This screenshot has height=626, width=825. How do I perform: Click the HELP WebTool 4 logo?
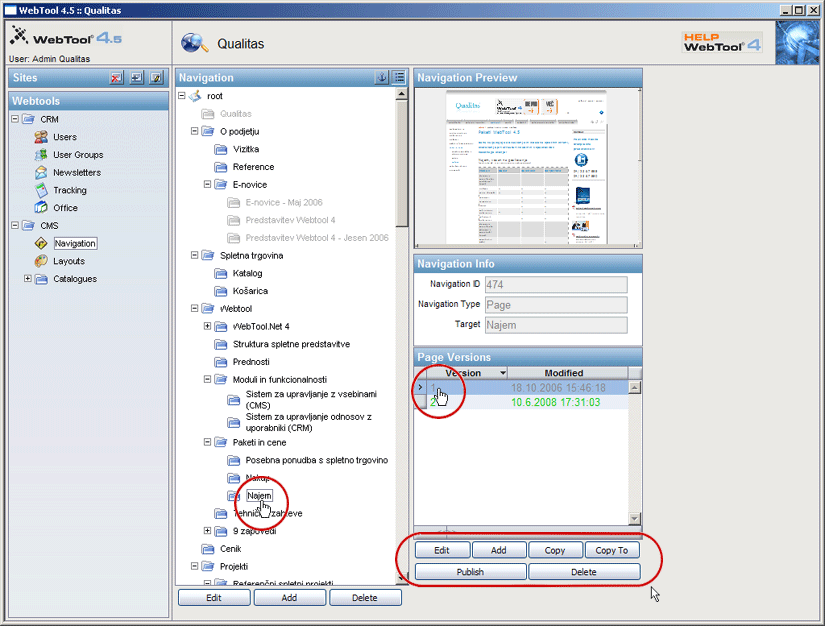coord(722,42)
